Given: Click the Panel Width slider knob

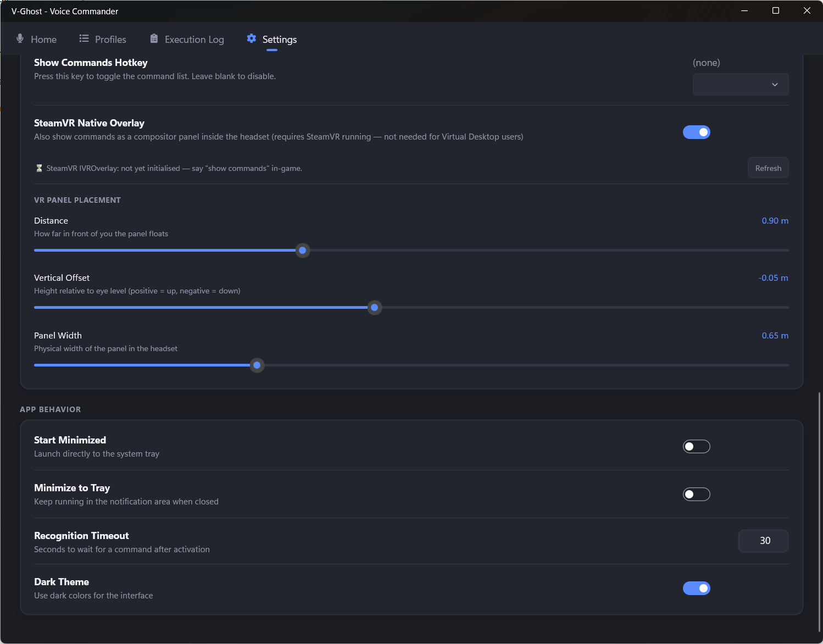Looking at the screenshot, I should pyautogui.click(x=257, y=365).
